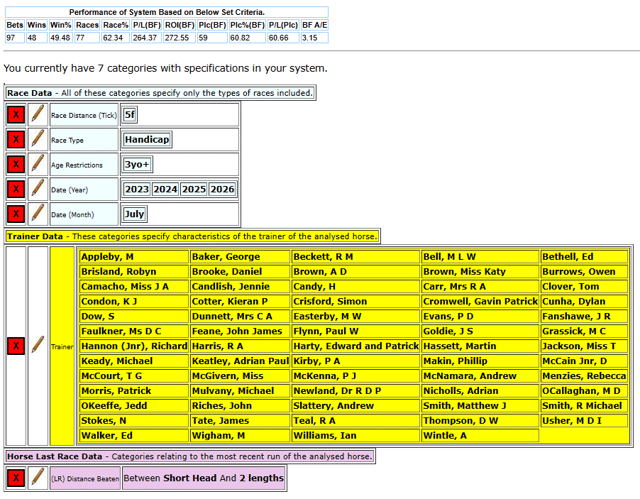The height and width of the screenshot is (499, 640).
Task: Select trainer Keatley, Adrian Paul
Action: tap(240, 361)
